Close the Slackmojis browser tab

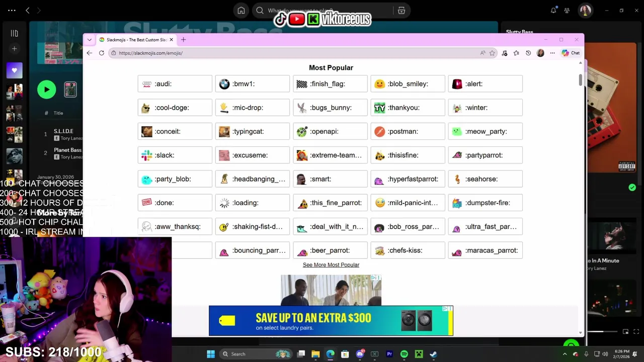pyautogui.click(x=171, y=40)
